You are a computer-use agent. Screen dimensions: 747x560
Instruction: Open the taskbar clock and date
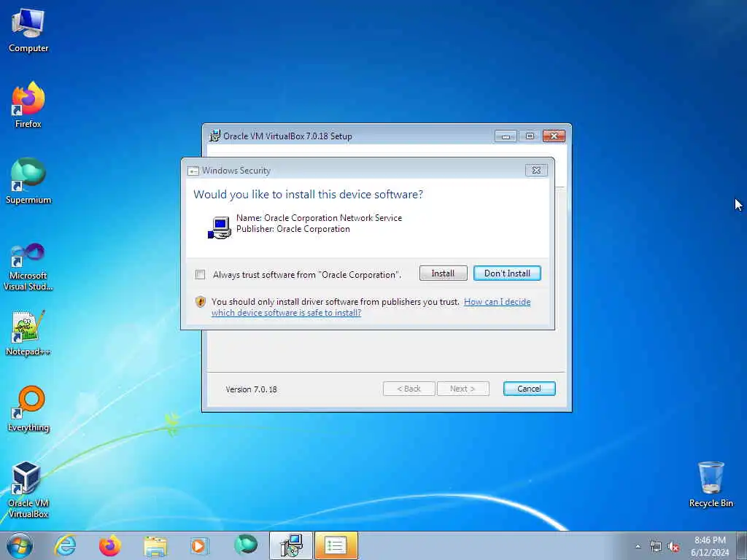710,546
